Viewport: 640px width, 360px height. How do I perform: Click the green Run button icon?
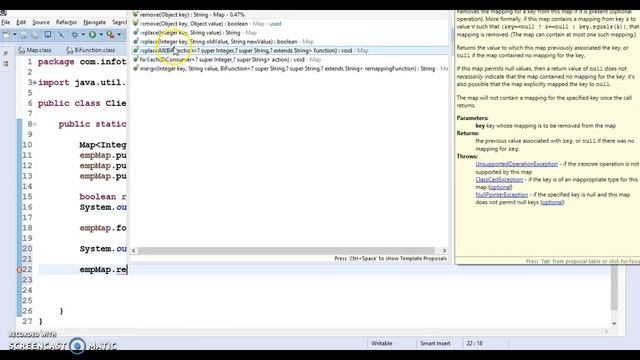(92, 35)
